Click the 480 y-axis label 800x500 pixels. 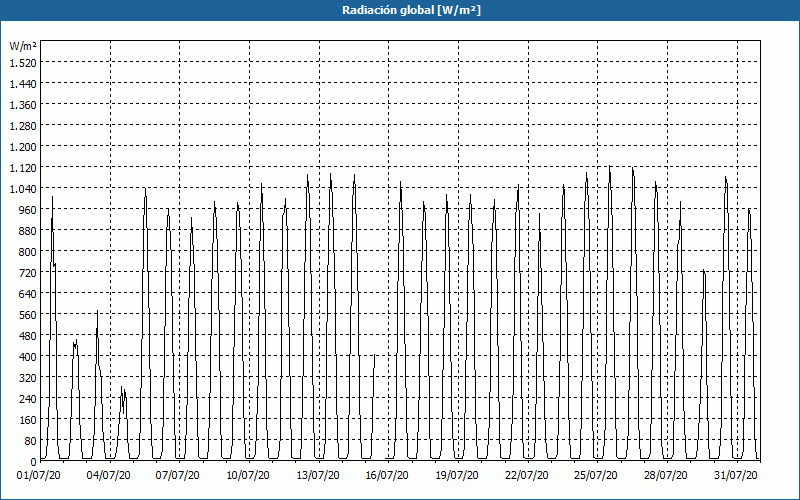tap(28, 336)
